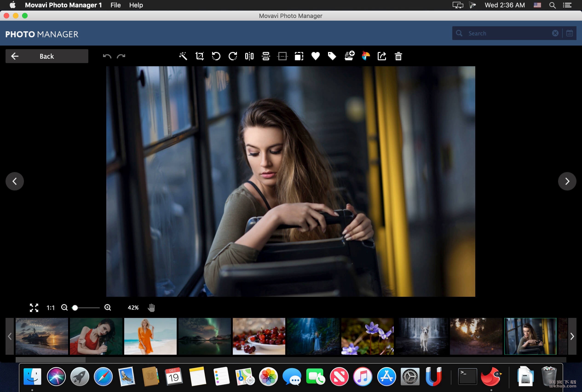This screenshot has height=392, width=582.
Task: Open Safari from the Dock
Action: (103, 376)
